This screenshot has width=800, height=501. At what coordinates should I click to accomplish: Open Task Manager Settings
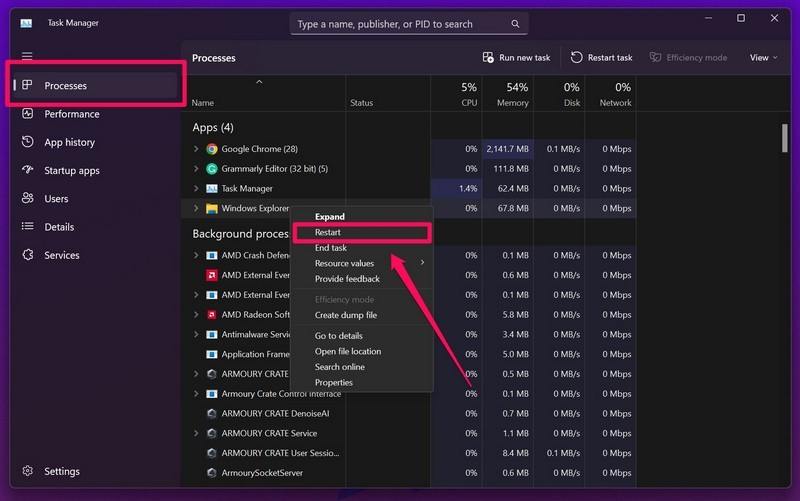61,471
